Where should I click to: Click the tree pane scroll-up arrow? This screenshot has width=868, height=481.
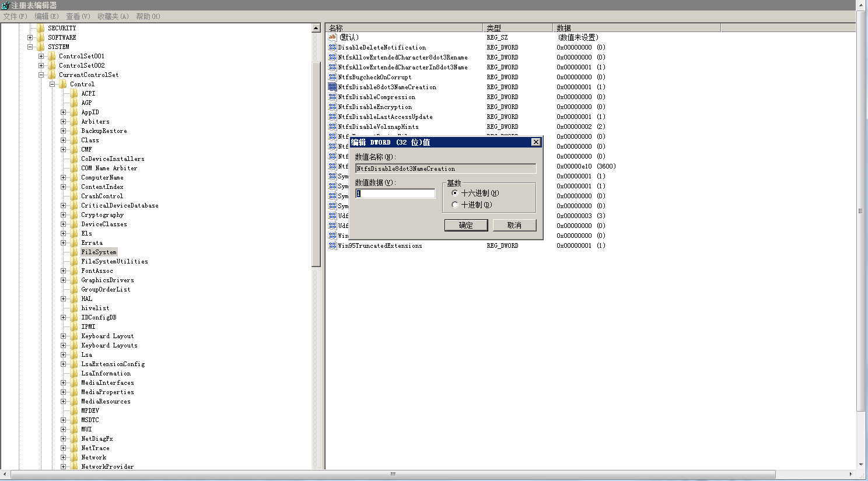(316, 28)
